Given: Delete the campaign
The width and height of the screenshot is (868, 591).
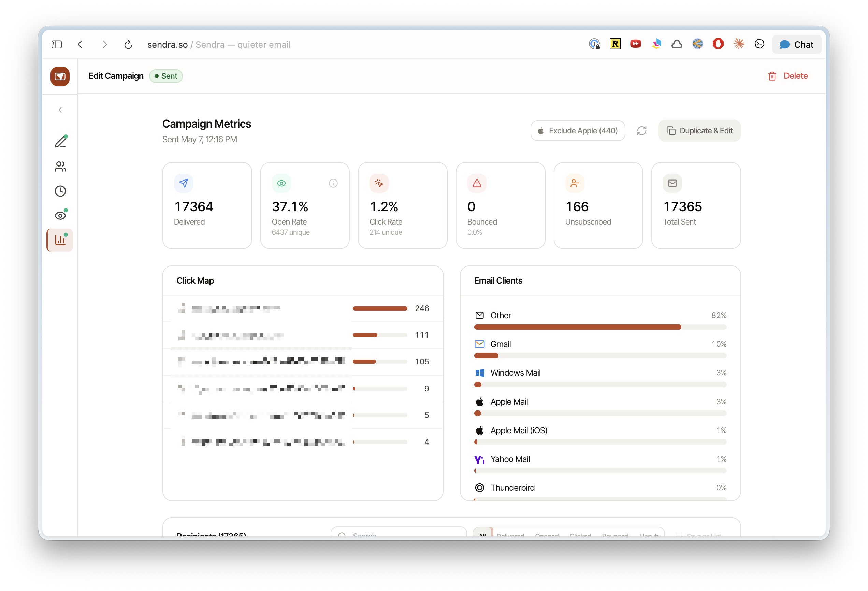Looking at the screenshot, I should 788,76.
